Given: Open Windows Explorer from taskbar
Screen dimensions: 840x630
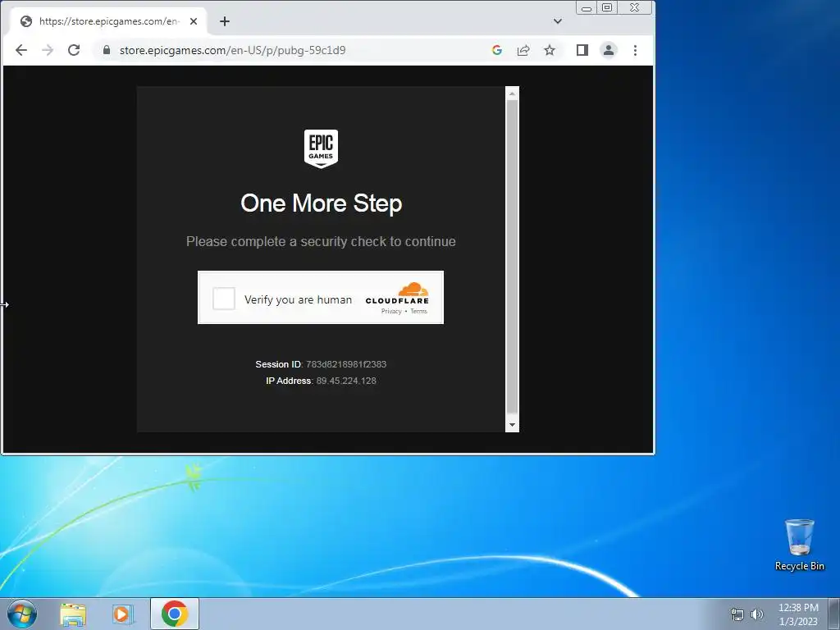Looking at the screenshot, I should (73, 614).
